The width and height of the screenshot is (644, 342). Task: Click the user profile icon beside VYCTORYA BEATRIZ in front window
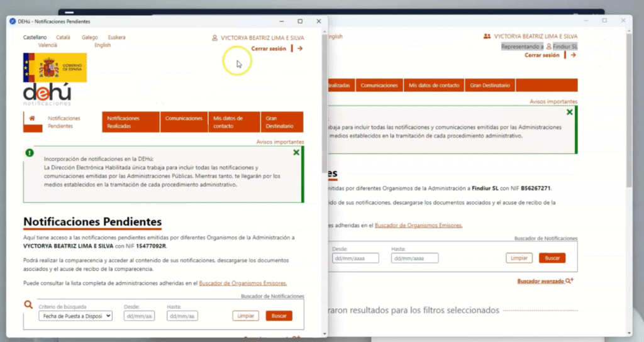(x=214, y=38)
